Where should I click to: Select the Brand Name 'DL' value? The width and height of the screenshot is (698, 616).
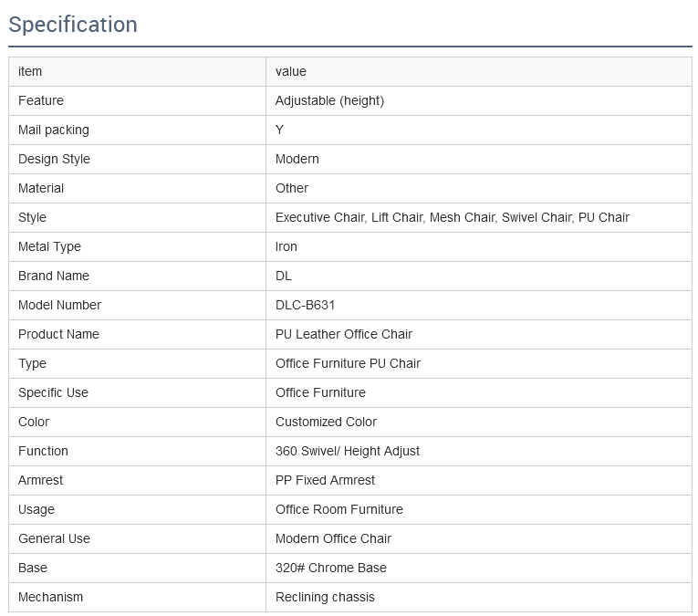coord(284,276)
